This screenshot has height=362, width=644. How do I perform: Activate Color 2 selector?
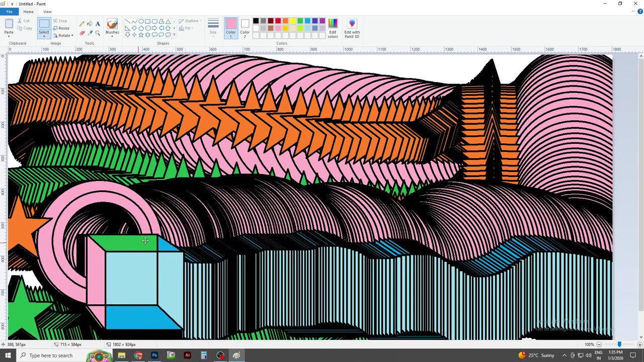tap(245, 28)
